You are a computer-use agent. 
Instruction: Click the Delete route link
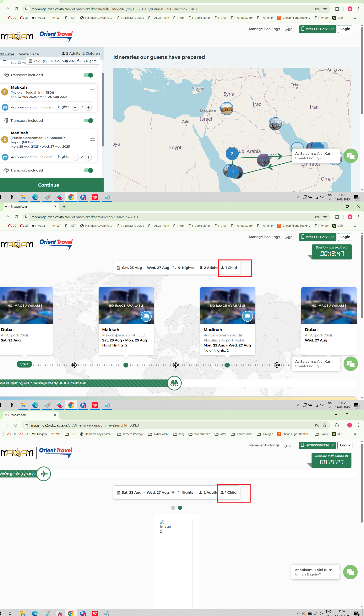[28, 54]
